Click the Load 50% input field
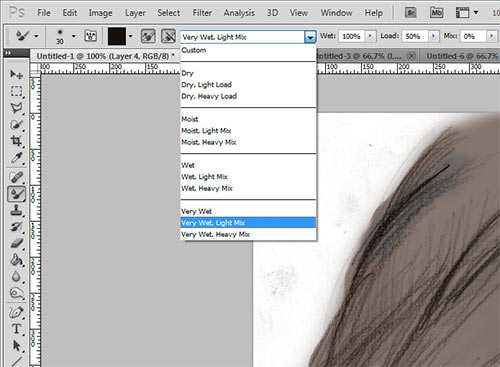The width and height of the screenshot is (500, 367). tap(415, 36)
